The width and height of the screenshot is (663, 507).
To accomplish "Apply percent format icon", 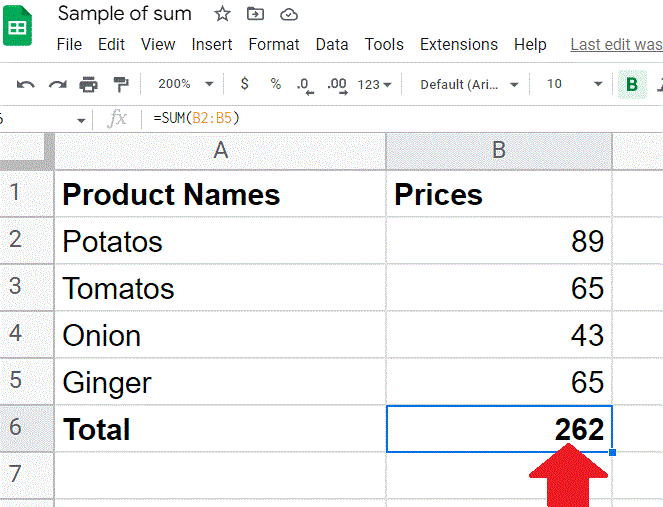I will point(276,84).
